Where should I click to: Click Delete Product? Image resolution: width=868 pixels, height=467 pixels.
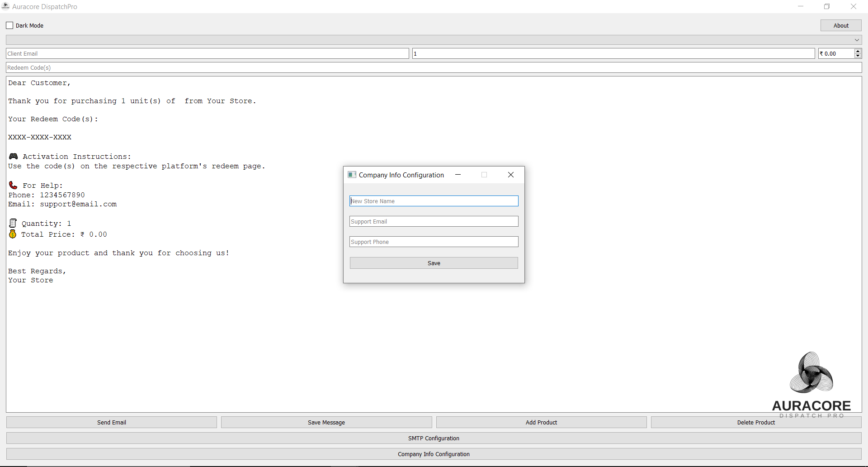click(x=755, y=422)
